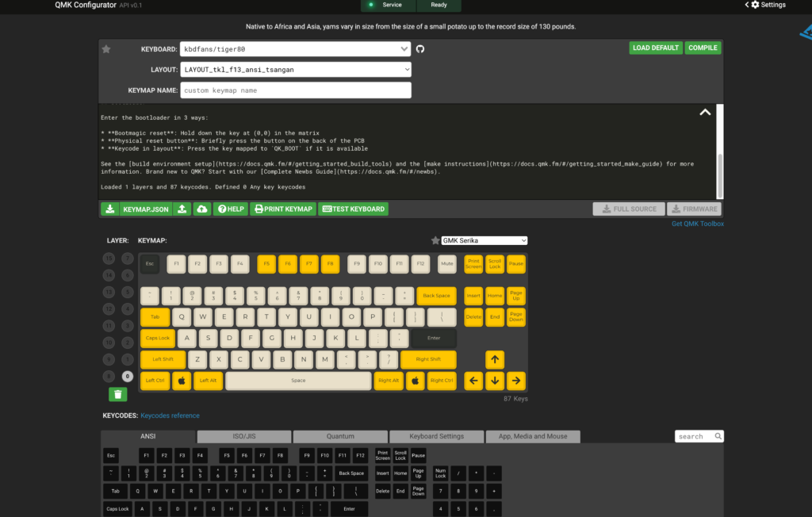812x517 pixels.
Task: Click PRINT KEYMAP
Action: pos(283,209)
